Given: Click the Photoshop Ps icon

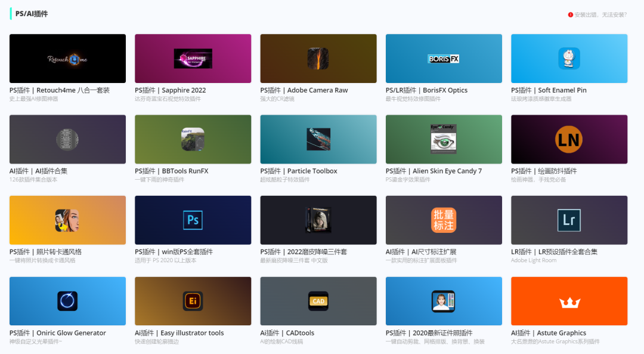Looking at the screenshot, I should click(x=193, y=220).
